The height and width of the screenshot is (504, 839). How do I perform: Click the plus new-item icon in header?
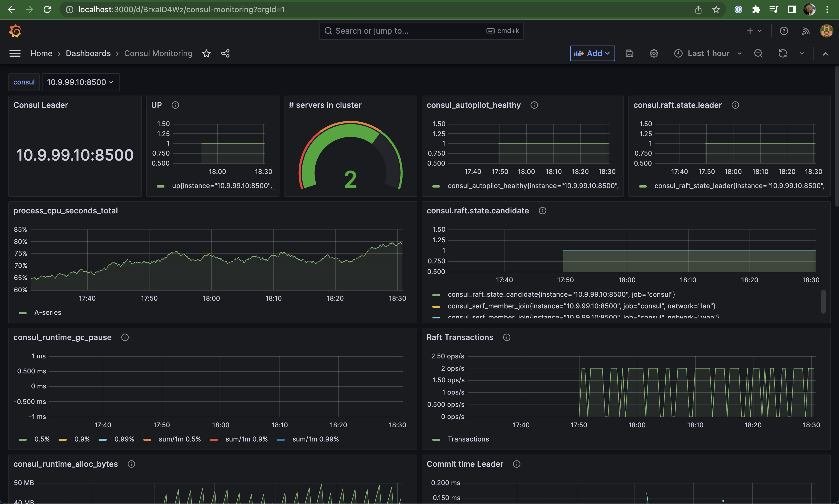click(x=750, y=31)
